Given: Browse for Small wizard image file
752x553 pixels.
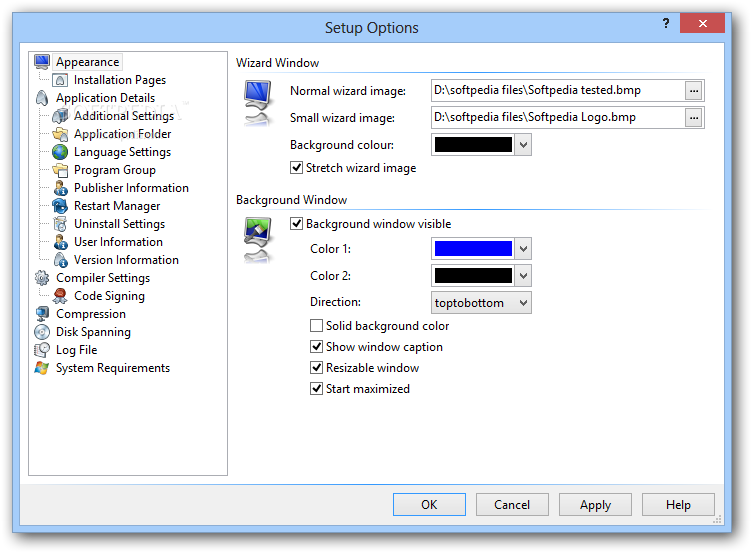Looking at the screenshot, I should pos(693,118).
